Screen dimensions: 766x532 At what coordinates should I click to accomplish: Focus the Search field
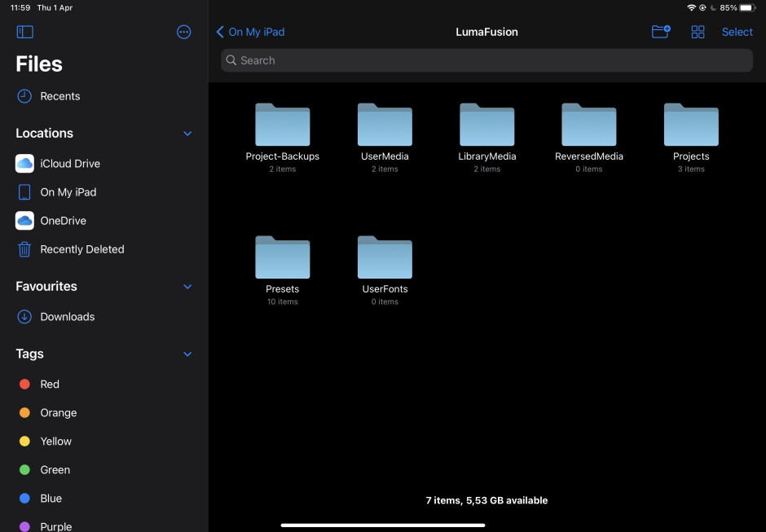(x=486, y=60)
